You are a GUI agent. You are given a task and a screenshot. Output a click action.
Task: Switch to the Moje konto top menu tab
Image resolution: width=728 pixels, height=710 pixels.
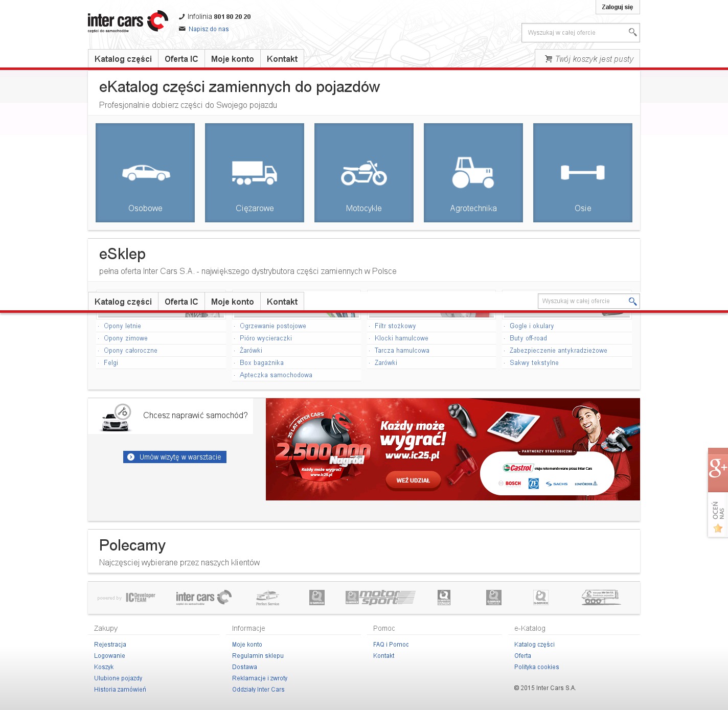[x=233, y=59]
